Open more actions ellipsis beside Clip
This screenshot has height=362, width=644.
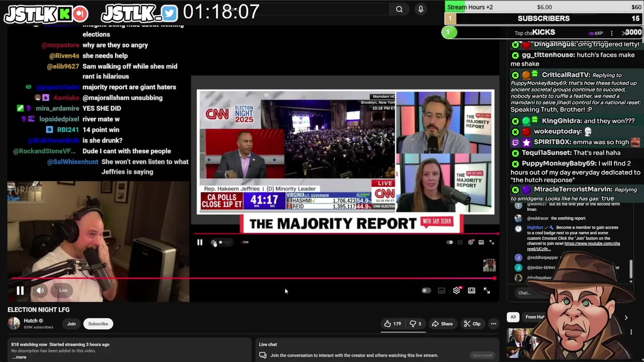pyautogui.click(x=494, y=324)
